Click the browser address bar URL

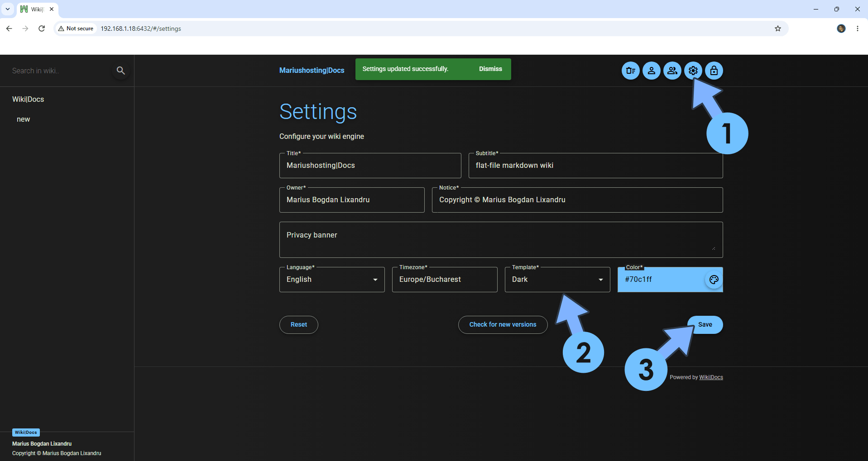pyautogui.click(x=141, y=29)
